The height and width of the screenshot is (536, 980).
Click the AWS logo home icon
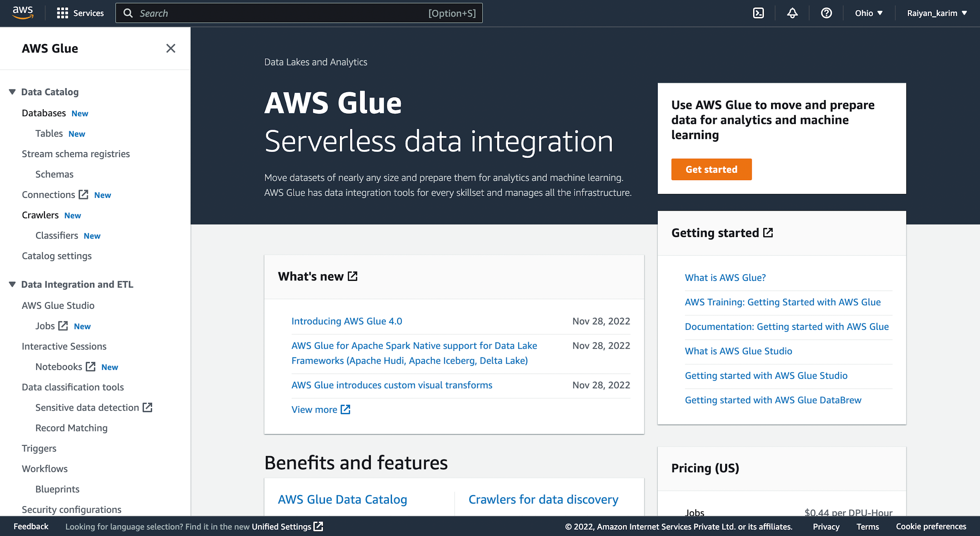(23, 13)
